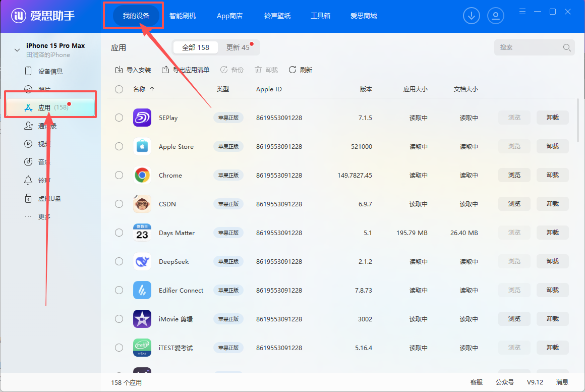Click the Edifier Connect app icon
585x392 pixels.
tap(142, 290)
